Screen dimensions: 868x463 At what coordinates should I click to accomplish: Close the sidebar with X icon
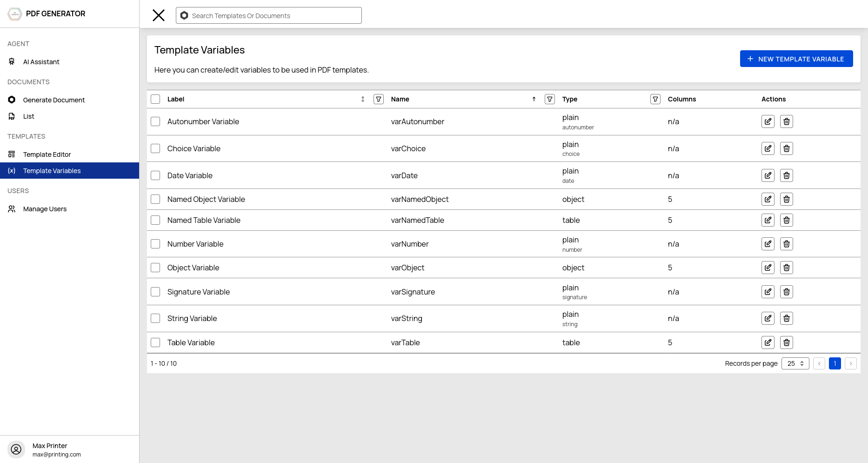(159, 15)
